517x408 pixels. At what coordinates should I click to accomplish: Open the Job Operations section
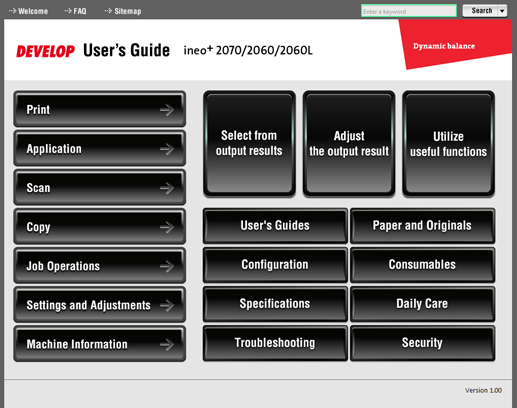[x=100, y=265]
